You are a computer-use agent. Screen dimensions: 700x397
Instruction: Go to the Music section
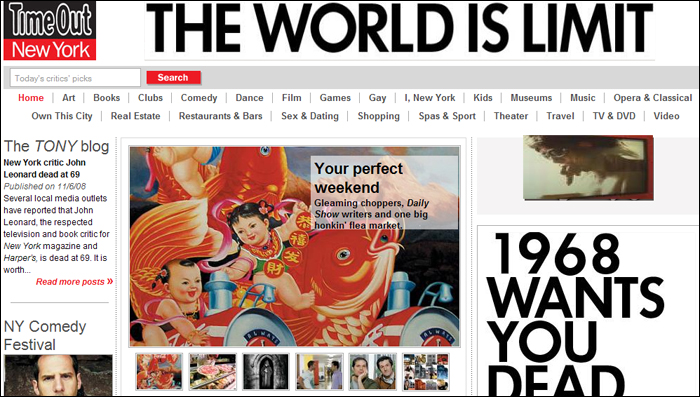click(x=583, y=98)
